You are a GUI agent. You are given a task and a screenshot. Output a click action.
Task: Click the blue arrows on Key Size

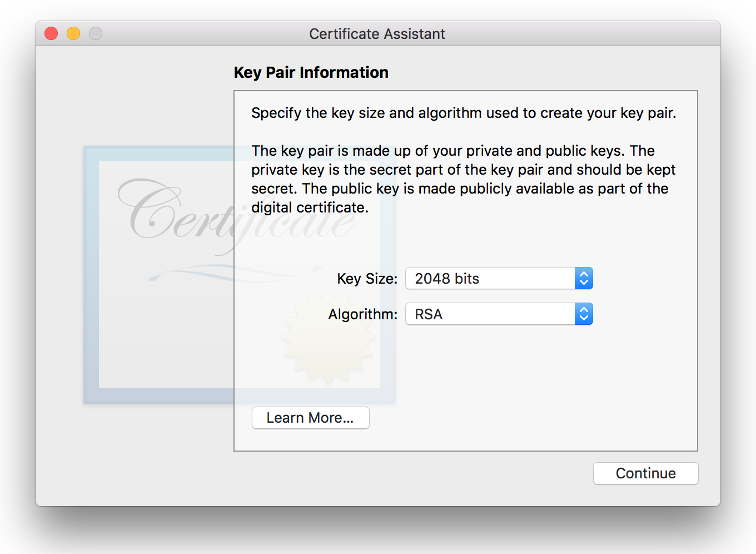[x=584, y=278]
